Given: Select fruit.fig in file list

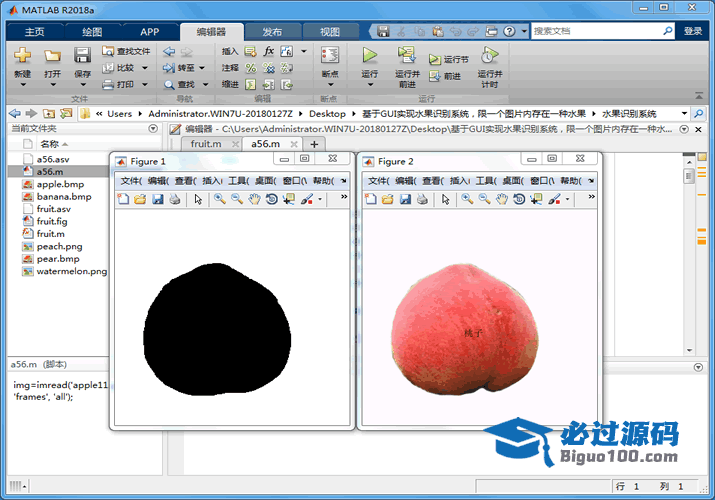Looking at the screenshot, I should tap(52, 222).
